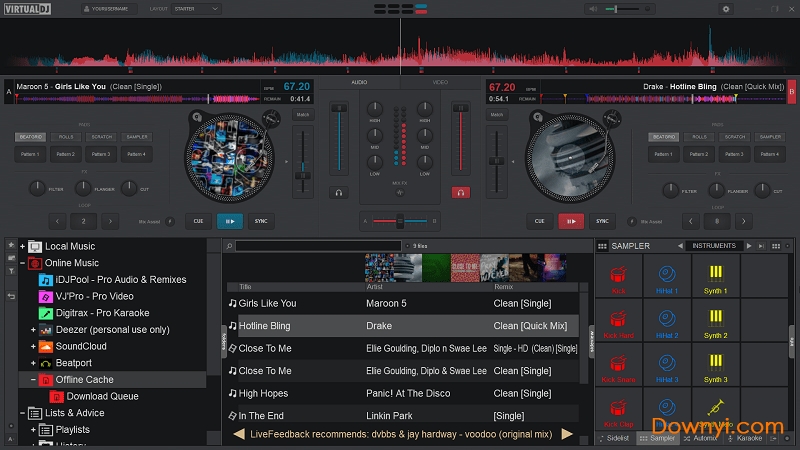
Task: Go to next sampler bank arrow
Action: (x=749, y=246)
